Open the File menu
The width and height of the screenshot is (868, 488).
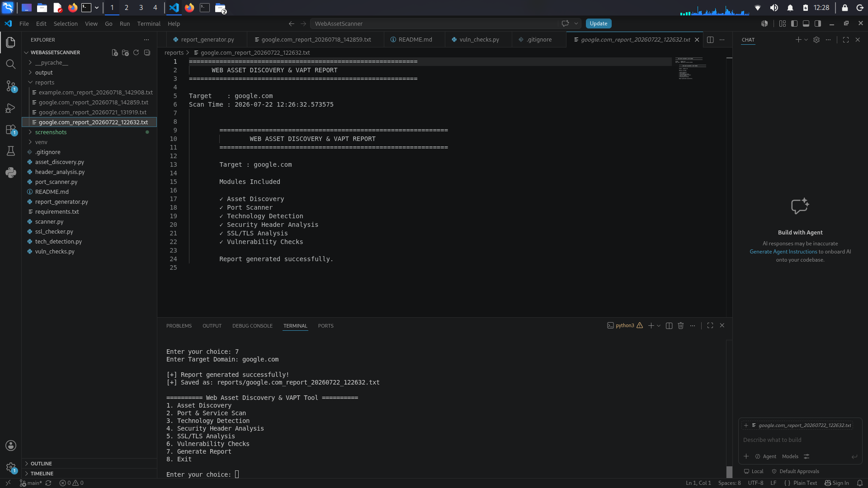pos(24,23)
